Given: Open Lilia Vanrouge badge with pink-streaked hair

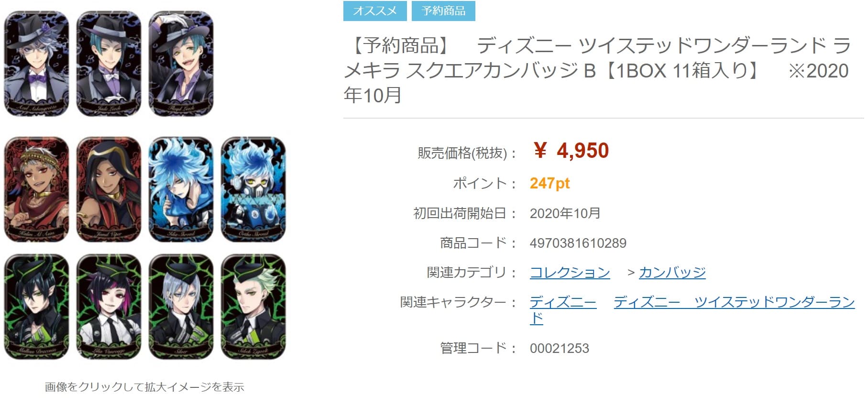Looking at the screenshot, I should coord(109,307).
